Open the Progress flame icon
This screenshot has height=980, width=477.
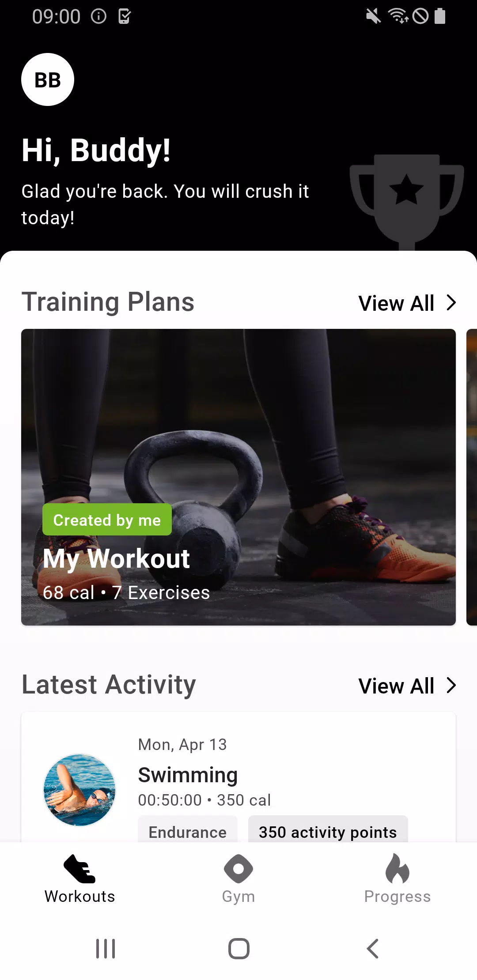coord(397,868)
